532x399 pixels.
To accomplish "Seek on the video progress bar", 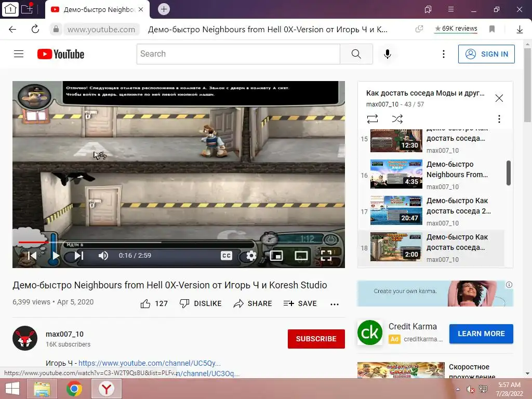I will click(179, 242).
